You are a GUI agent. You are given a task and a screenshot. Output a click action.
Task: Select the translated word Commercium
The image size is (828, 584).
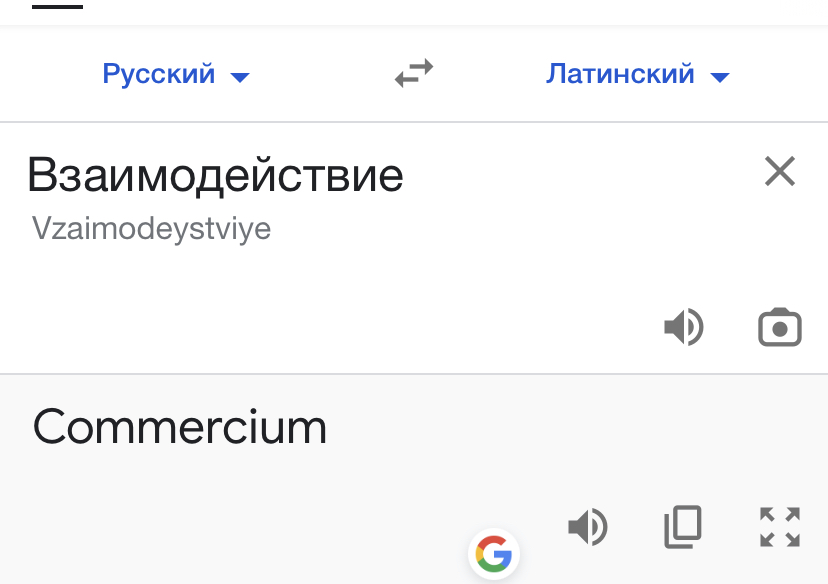coord(180,428)
